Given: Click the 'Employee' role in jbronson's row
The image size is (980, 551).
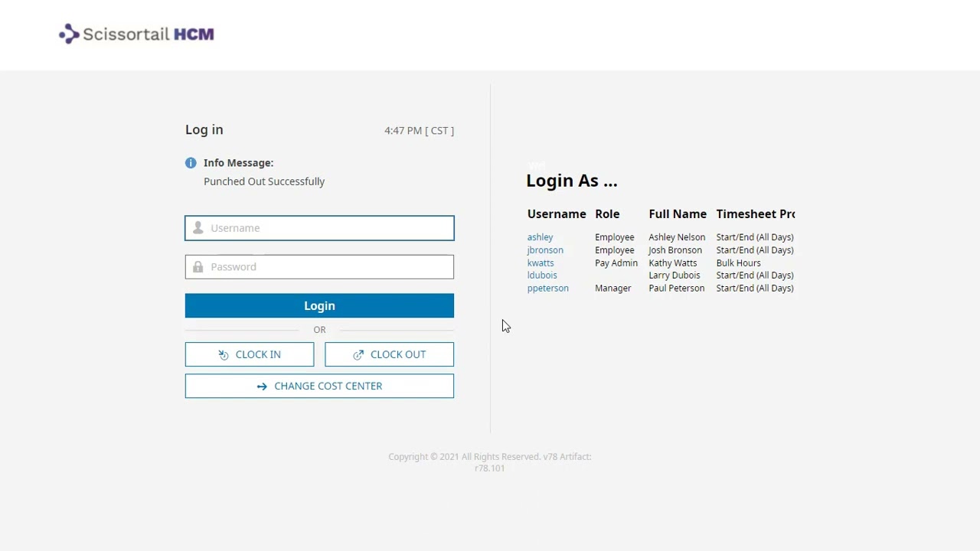Looking at the screenshot, I should tap(615, 250).
